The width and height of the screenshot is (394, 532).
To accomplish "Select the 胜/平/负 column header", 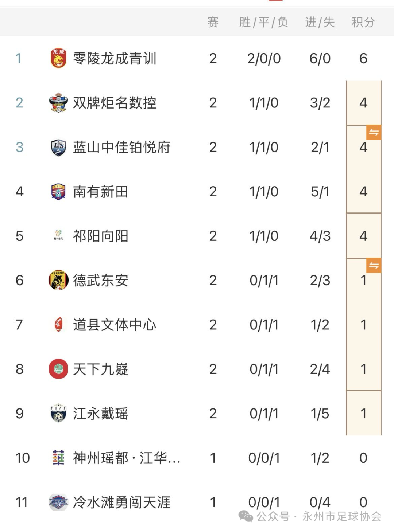I will 264,22.
